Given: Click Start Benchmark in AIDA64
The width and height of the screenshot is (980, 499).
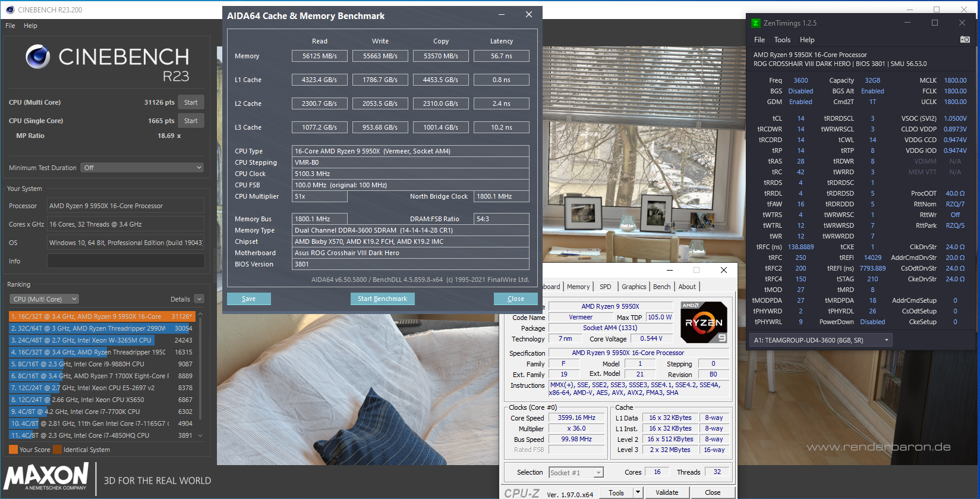Looking at the screenshot, I should 383,299.
